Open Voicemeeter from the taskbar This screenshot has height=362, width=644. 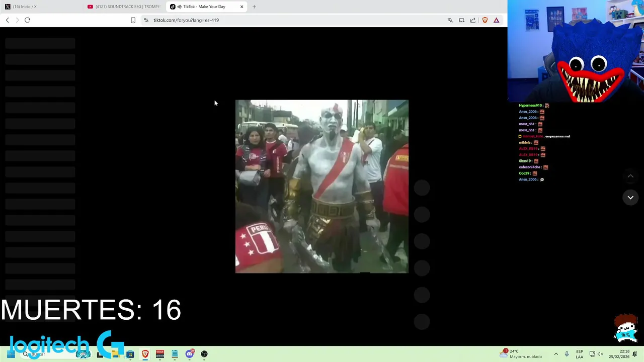(160, 354)
